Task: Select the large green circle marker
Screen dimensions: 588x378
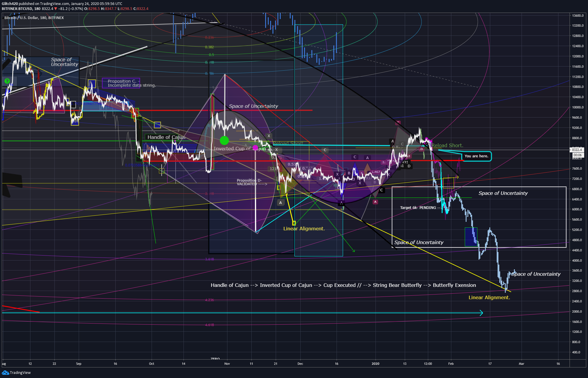Action: point(224,140)
